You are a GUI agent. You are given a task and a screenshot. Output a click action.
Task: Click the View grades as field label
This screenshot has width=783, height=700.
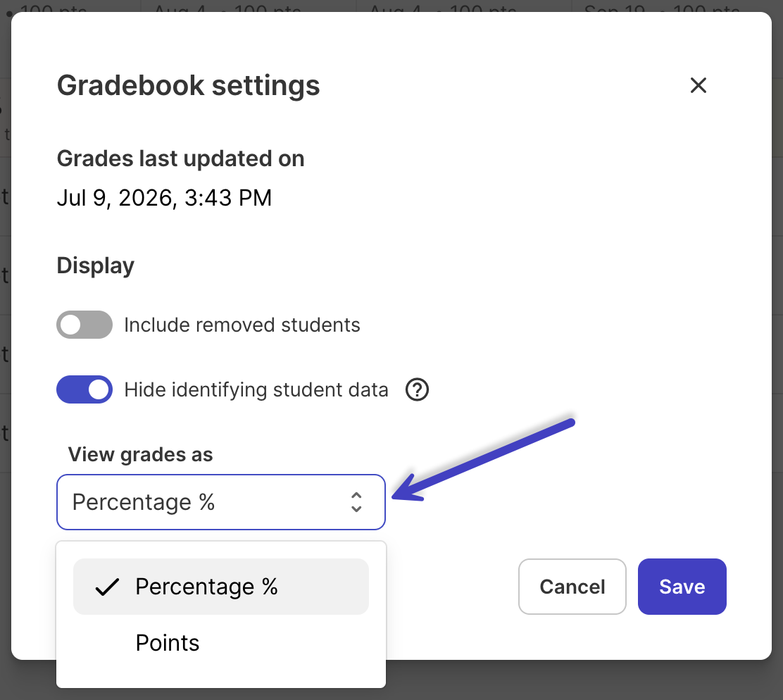pos(140,455)
